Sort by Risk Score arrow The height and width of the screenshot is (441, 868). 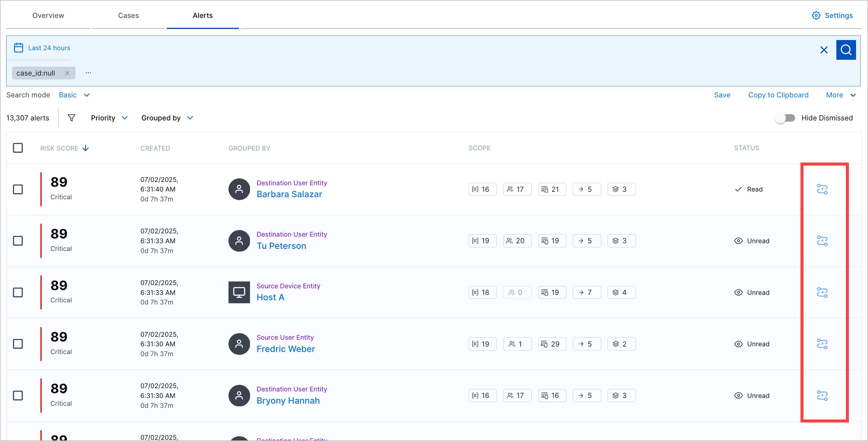click(86, 148)
